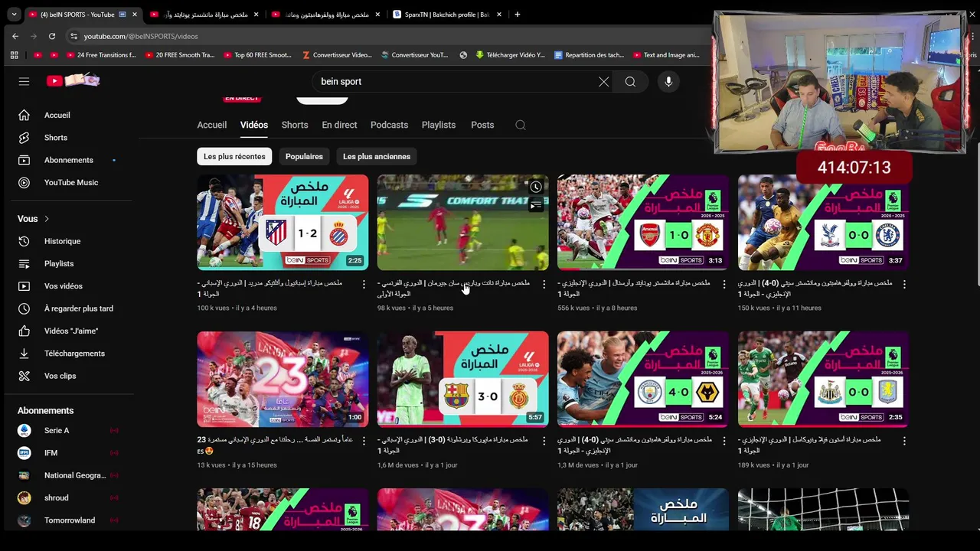Switch to the Posts tab
980x551 pixels.
coord(482,125)
